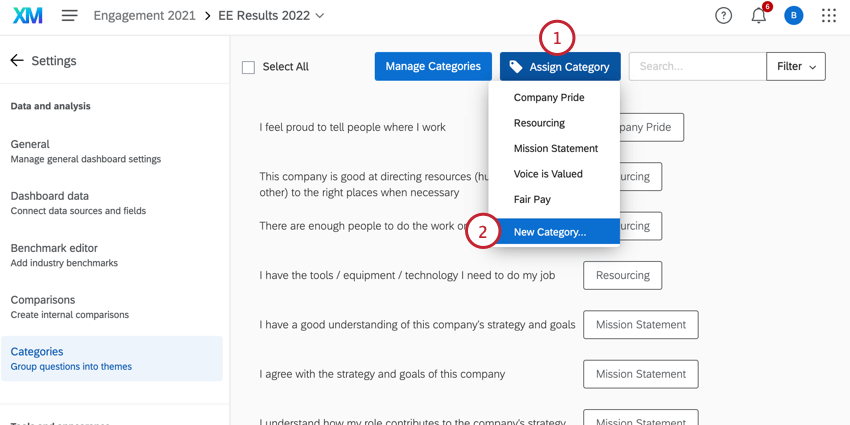This screenshot has width=850, height=425.
Task: Click the back arrow beside Settings
Action: (17, 61)
